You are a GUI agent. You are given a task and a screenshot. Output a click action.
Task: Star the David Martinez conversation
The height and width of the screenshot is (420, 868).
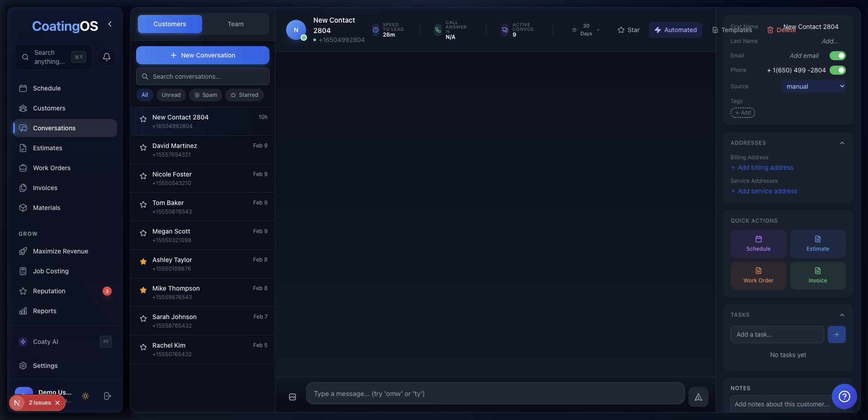143,148
